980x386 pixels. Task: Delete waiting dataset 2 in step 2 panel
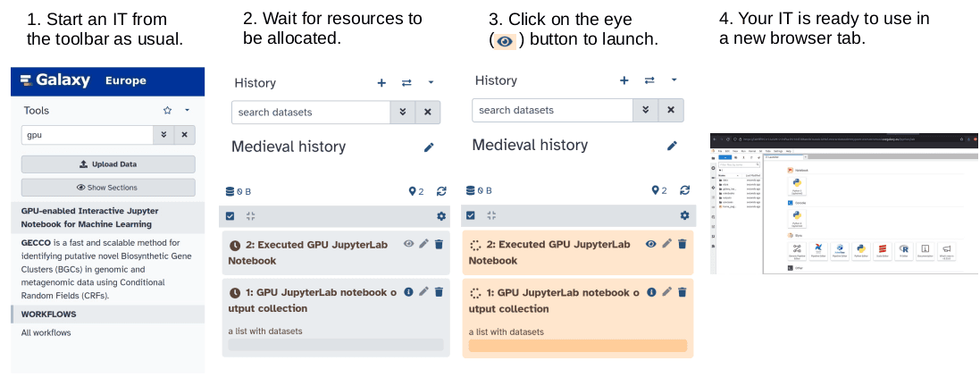pos(439,244)
